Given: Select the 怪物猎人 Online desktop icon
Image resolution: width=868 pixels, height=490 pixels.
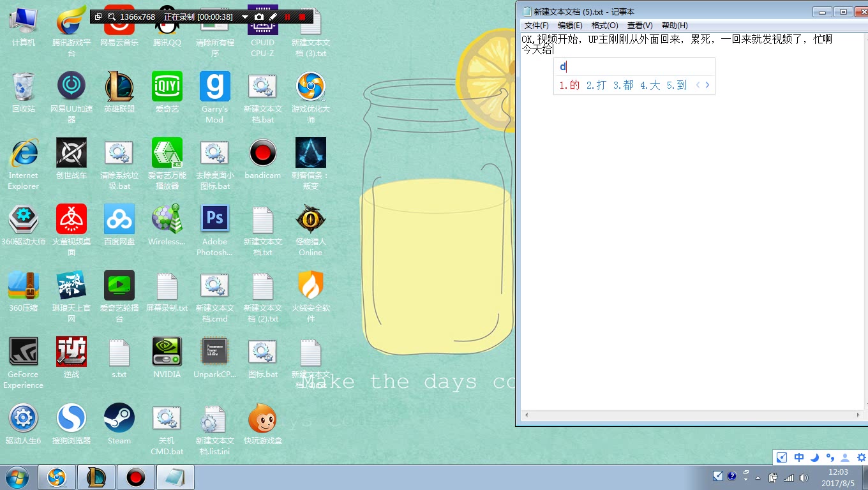Looking at the screenshot, I should (x=311, y=230).
